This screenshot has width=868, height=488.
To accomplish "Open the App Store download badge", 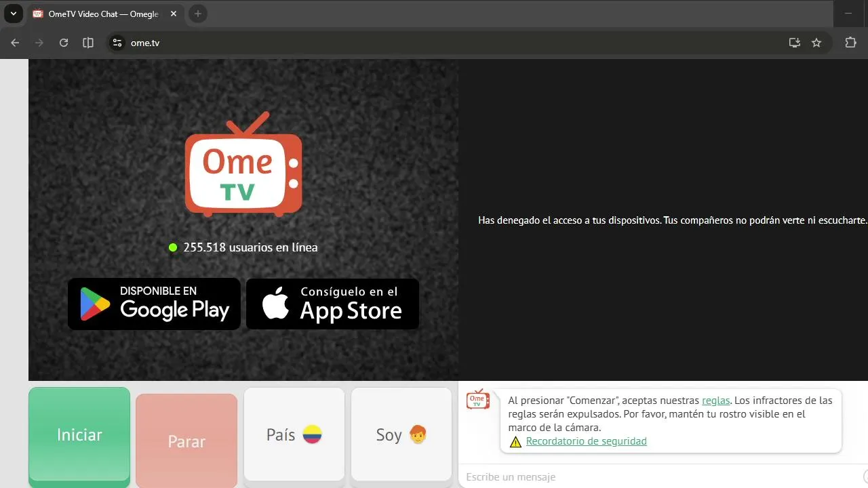I will tap(332, 304).
